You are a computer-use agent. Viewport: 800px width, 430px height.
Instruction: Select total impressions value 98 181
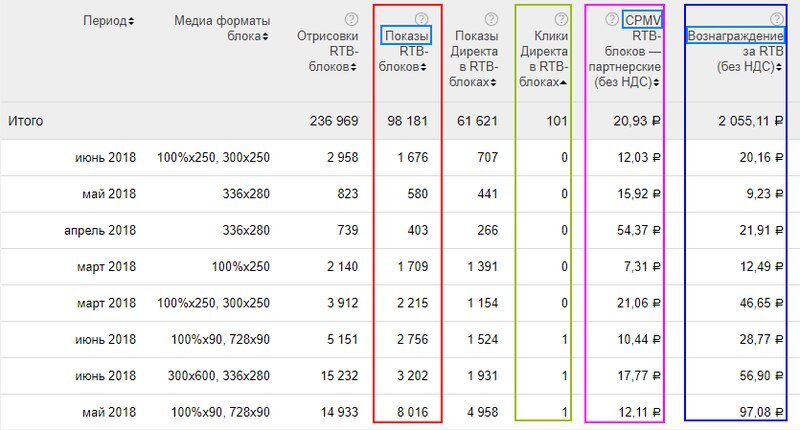click(x=407, y=121)
